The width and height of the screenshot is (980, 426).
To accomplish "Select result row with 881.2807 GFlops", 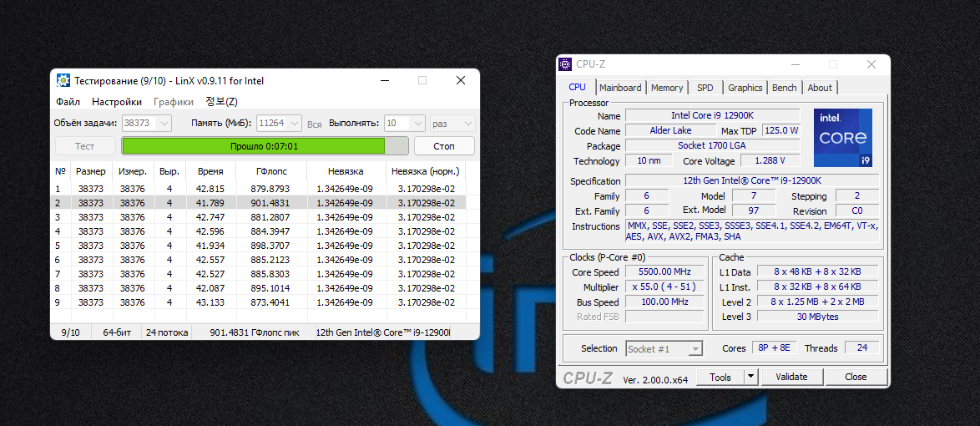I will [x=258, y=217].
